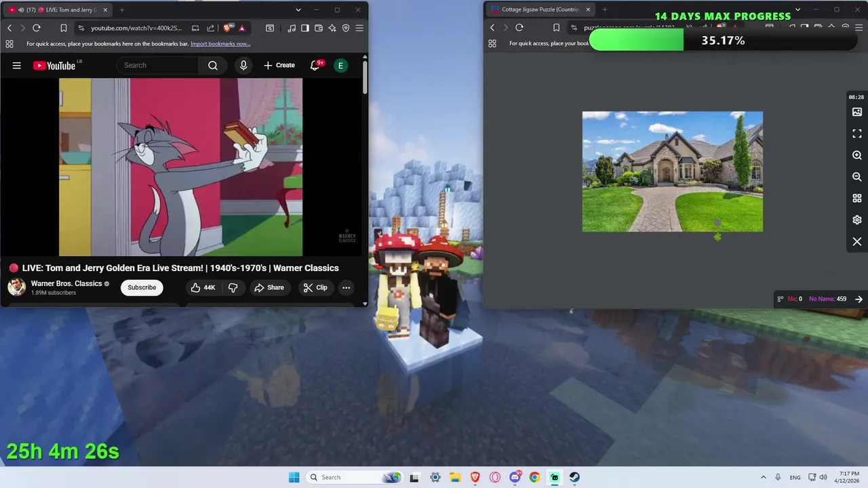
Task: Open Discord from the taskbar
Action: click(515, 477)
